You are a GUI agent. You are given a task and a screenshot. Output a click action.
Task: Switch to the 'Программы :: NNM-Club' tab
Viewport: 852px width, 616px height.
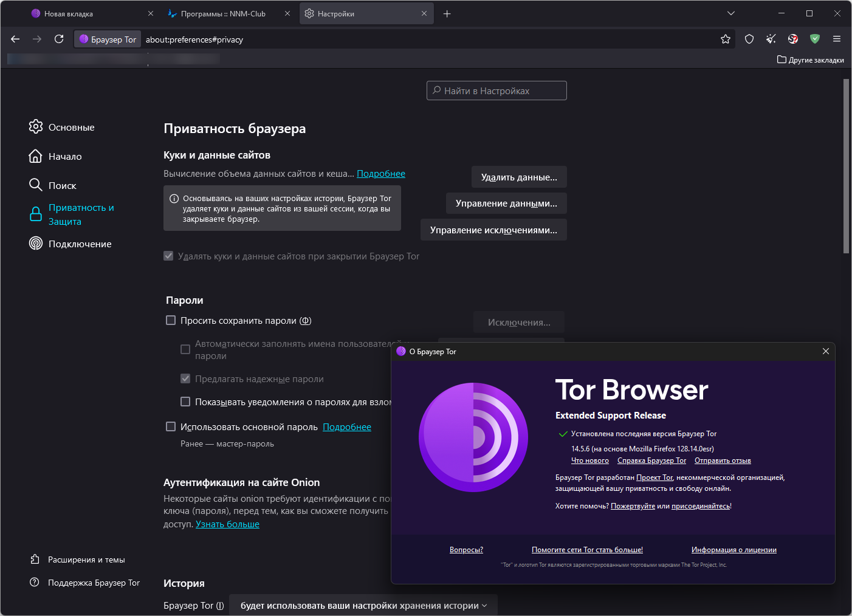[x=223, y=13]
